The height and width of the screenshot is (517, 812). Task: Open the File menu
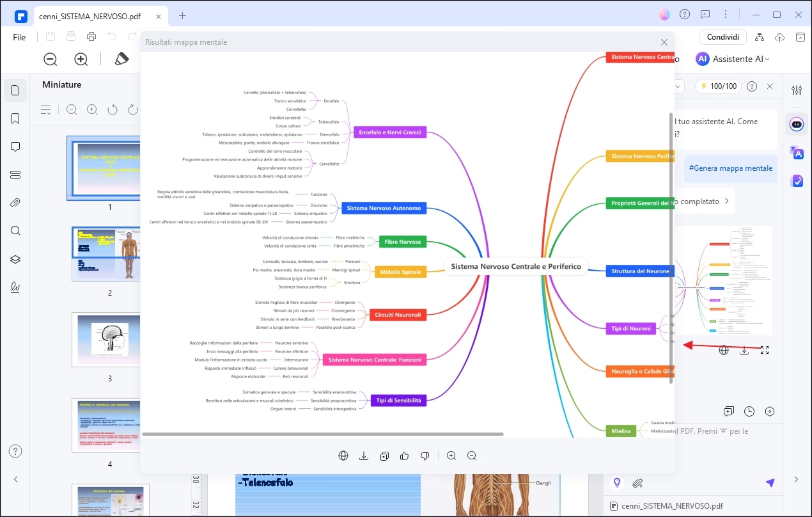[x=19, y=37]
